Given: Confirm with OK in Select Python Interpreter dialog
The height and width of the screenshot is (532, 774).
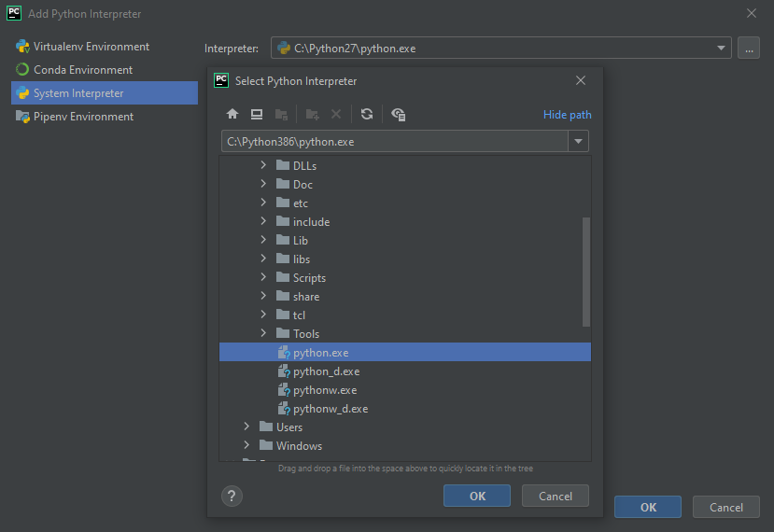Looking at the screenshot, I should [477, 496].
